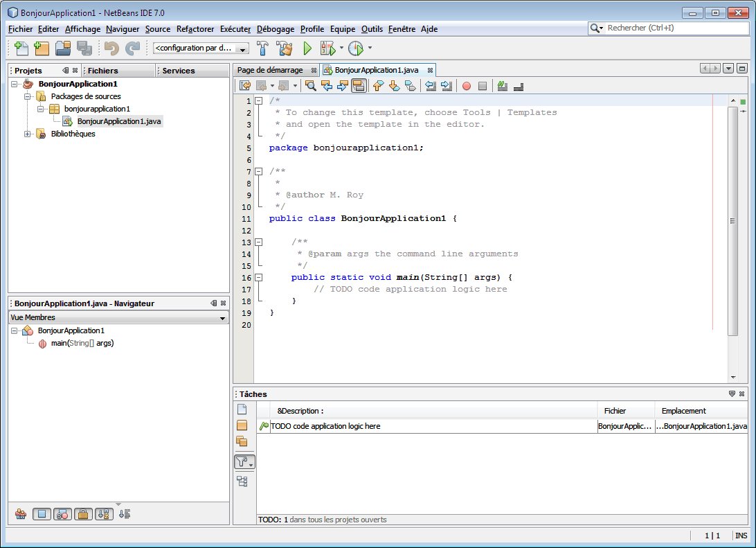Start macro recording red circle
The height and width of the screenshot is (548, 756).
[466, 86]
